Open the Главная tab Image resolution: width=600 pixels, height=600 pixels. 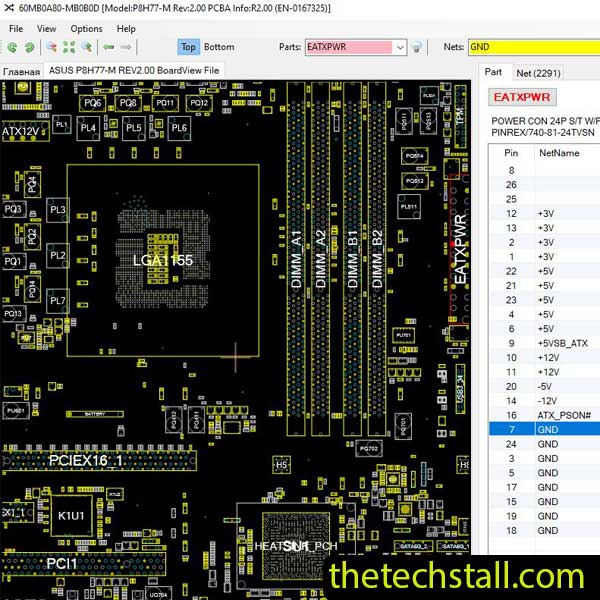point(21,72)
